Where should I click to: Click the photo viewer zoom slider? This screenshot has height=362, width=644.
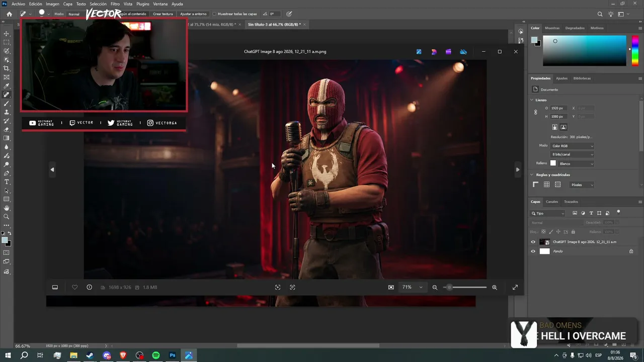[x=465, y=287]
